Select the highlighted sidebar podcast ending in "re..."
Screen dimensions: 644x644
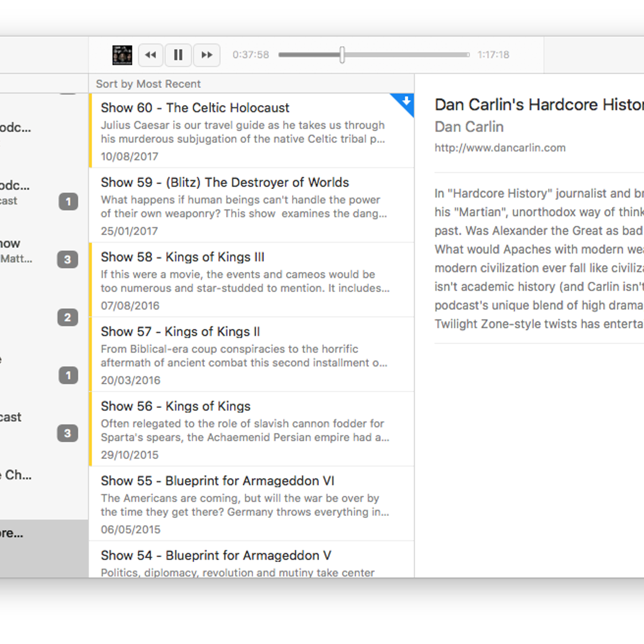click(x=44, y=548)
